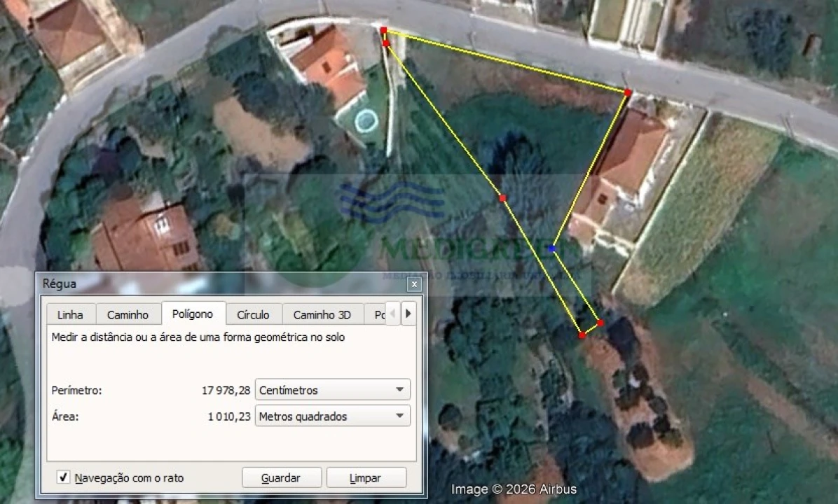Close the Régua dialog
Viewport: 838px width, 504px height.
[414, 284]
